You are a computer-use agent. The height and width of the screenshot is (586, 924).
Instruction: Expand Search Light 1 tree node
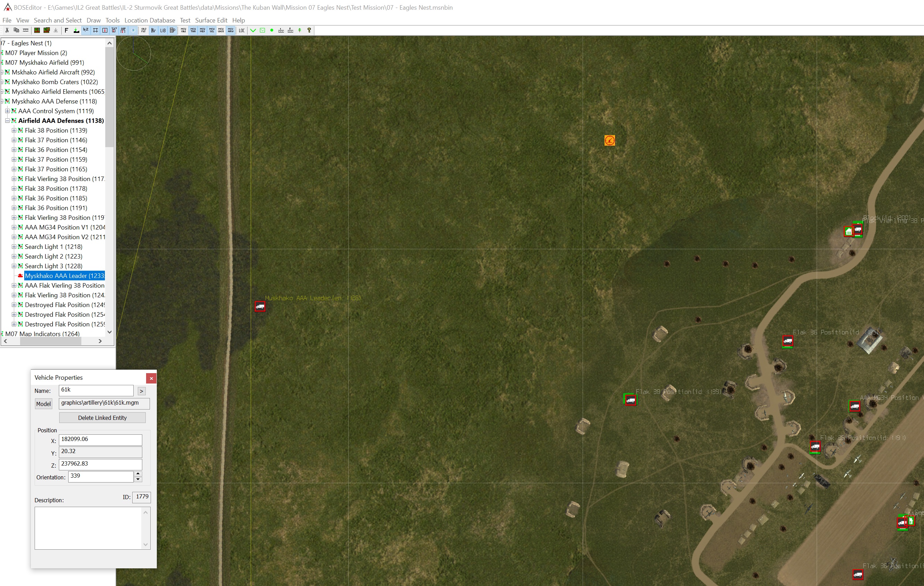pos(14,247)
